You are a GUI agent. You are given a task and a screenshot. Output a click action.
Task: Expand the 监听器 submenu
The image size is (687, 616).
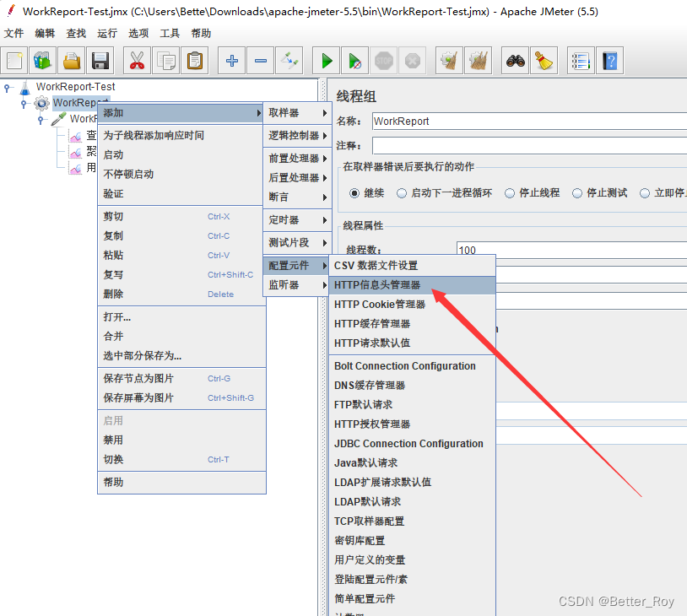tap(297, 285)
